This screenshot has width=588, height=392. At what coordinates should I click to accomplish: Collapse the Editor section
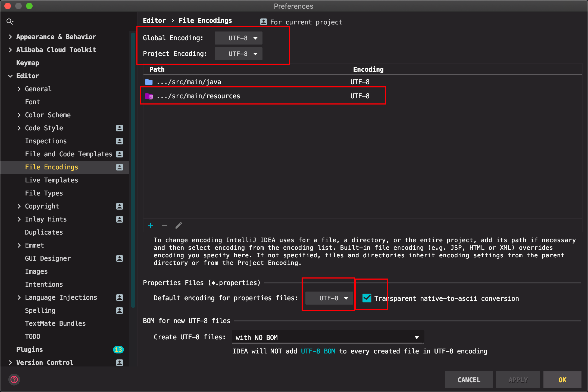[10, 76]
